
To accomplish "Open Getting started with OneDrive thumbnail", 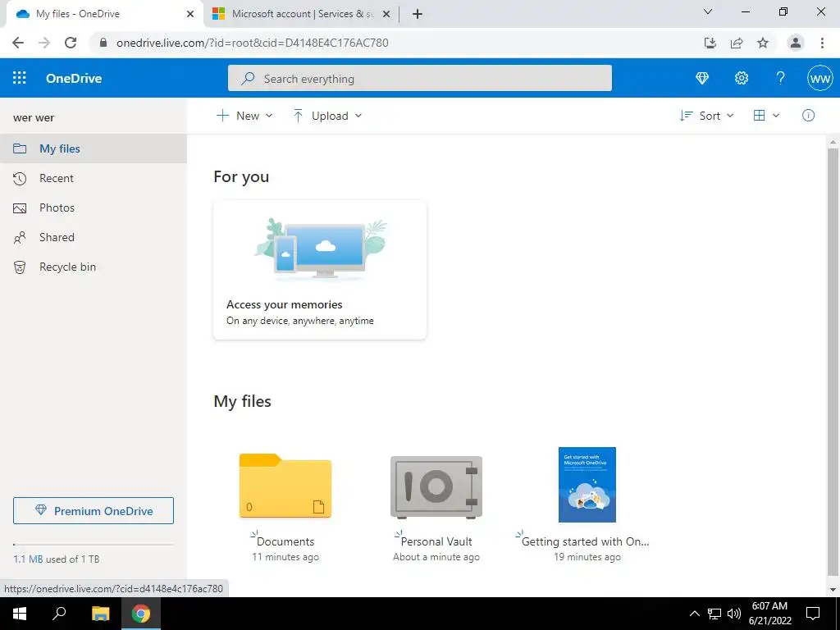I will coord(587,485).
